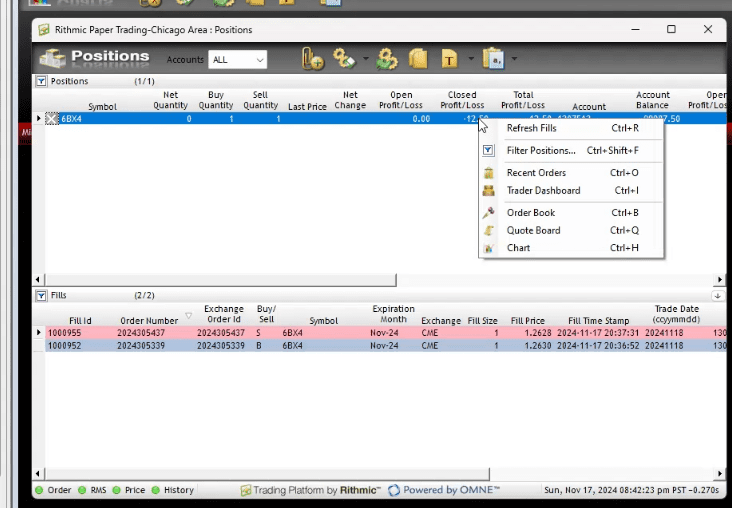Toggle the 6BX4 position row icon
Viewport: 732px width, 508px height.
tap(52, 119)
